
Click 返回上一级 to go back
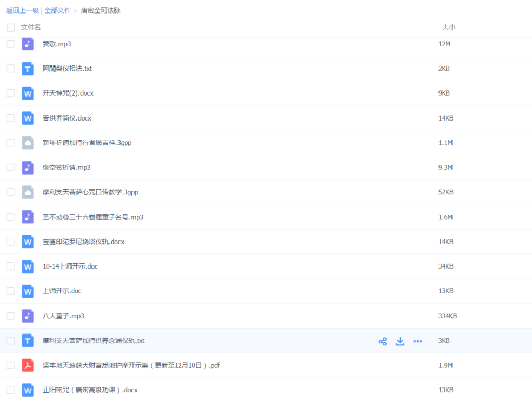click(22, 10)
